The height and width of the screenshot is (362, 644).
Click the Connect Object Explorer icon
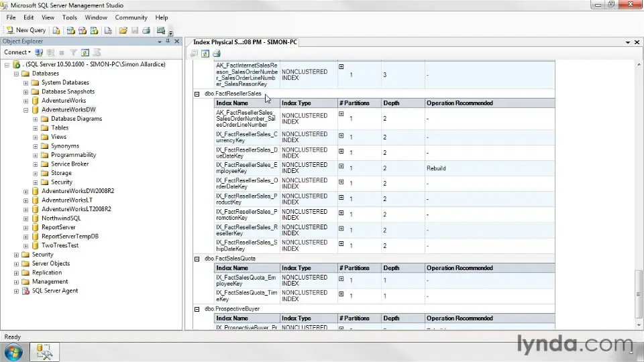point(39,52)
